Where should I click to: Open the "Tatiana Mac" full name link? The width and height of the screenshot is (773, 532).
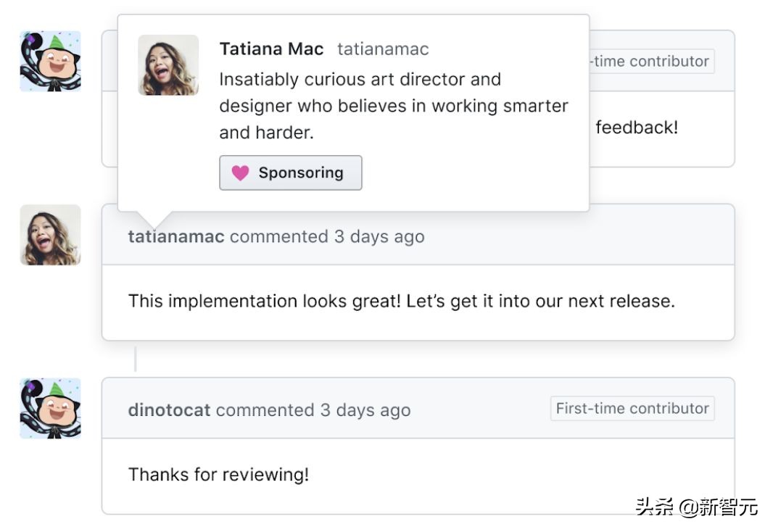271,49
